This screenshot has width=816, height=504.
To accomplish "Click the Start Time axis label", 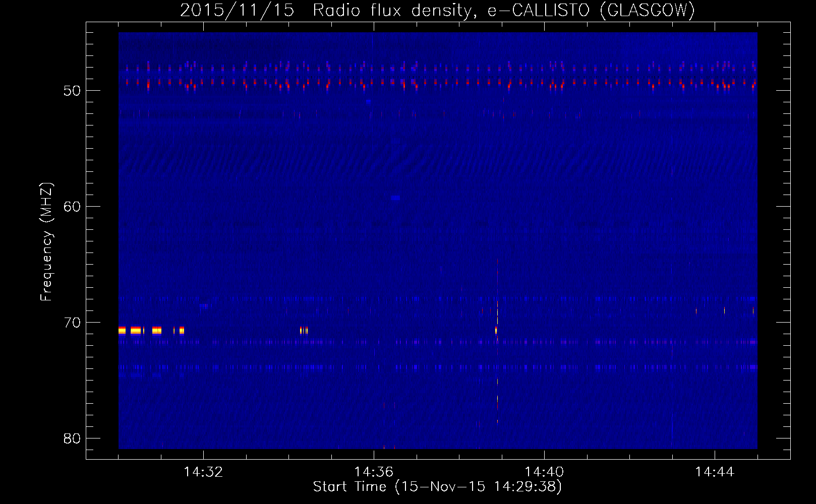I will pyautogui.click(x=437, y=487).
